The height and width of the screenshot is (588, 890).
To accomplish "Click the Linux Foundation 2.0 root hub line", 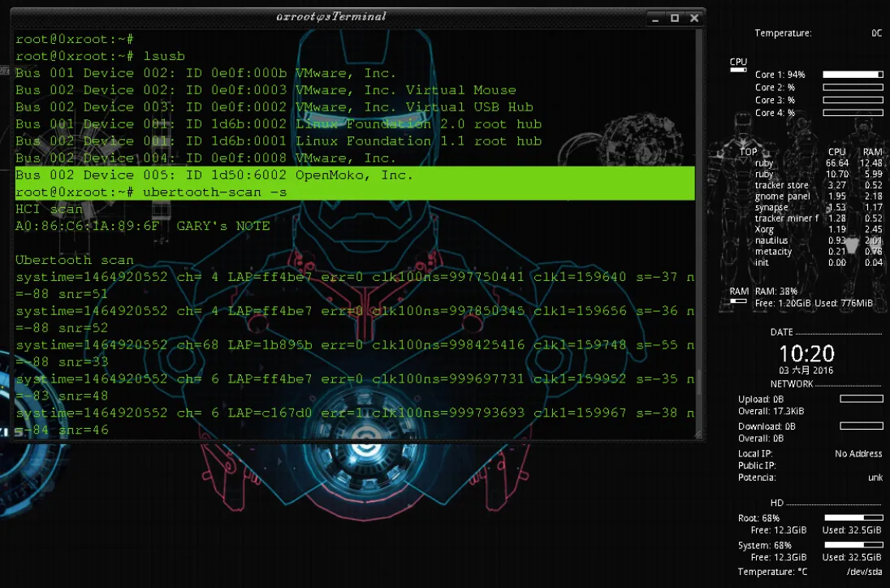I will (x=279, y=123).
